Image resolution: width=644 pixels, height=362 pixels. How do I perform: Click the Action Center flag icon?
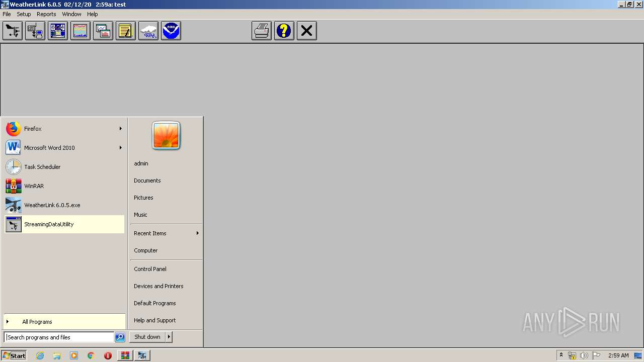pyautogui.click(x=596, y=355)
